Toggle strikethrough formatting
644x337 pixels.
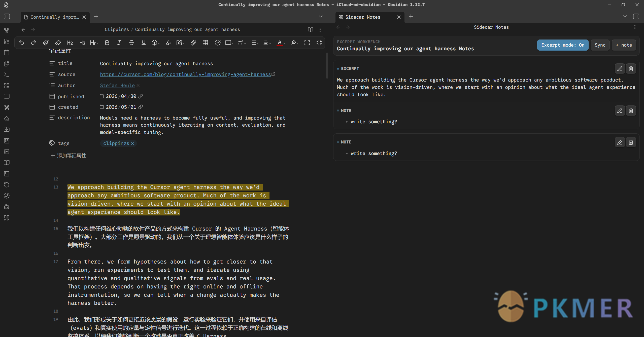(x=131, y=43)
